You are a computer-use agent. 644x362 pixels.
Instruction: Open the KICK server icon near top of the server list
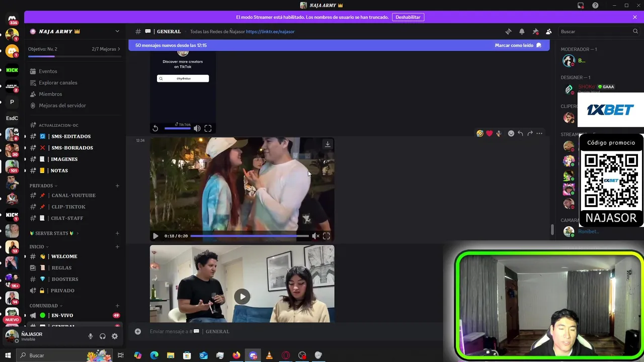12,70
